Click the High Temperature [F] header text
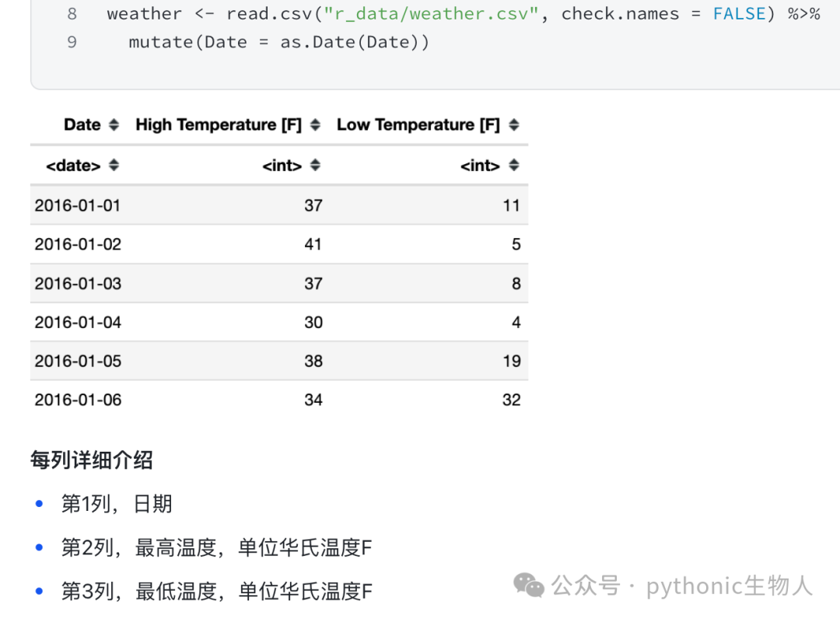Screen dimensions: 840x619 tap(219, 124)
